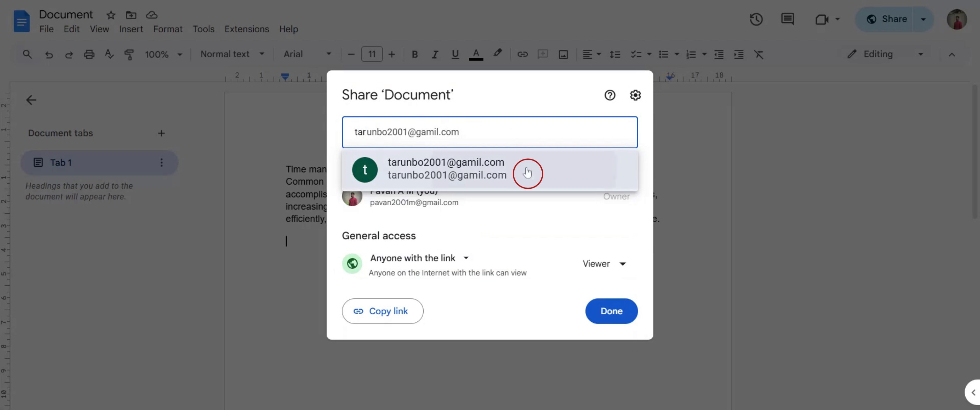Click the print icon in toolbar
Viewport: 980px width, 410px height.
[x=89, y=55]
